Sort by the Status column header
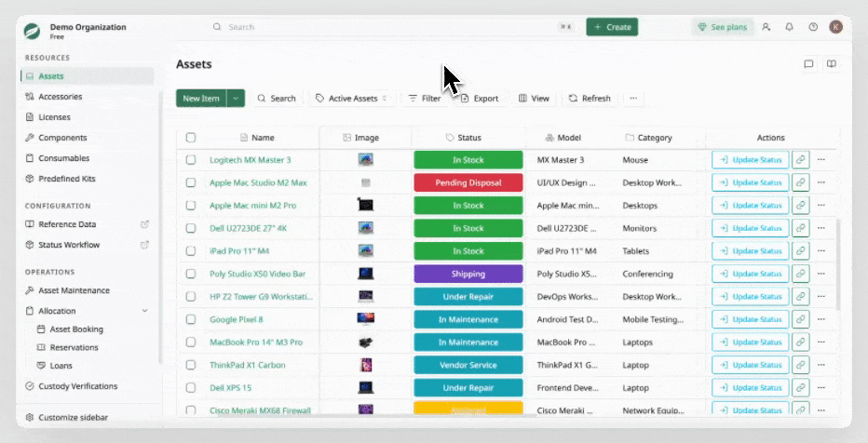 click(464, 138)
